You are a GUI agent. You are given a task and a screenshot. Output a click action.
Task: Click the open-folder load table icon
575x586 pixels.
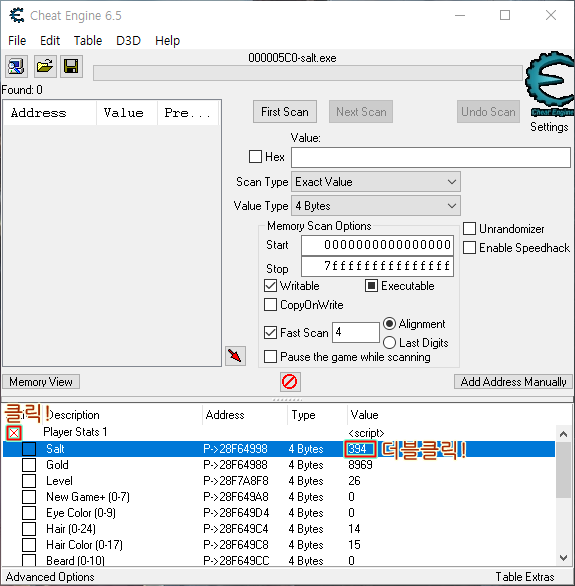45,67
